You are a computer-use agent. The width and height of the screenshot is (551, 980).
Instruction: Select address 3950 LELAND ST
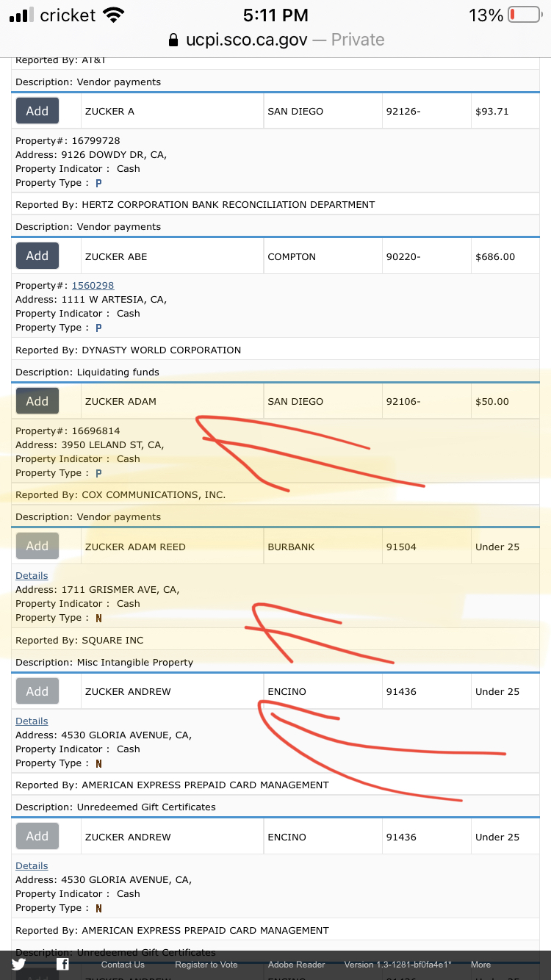[x=90, y=444]
